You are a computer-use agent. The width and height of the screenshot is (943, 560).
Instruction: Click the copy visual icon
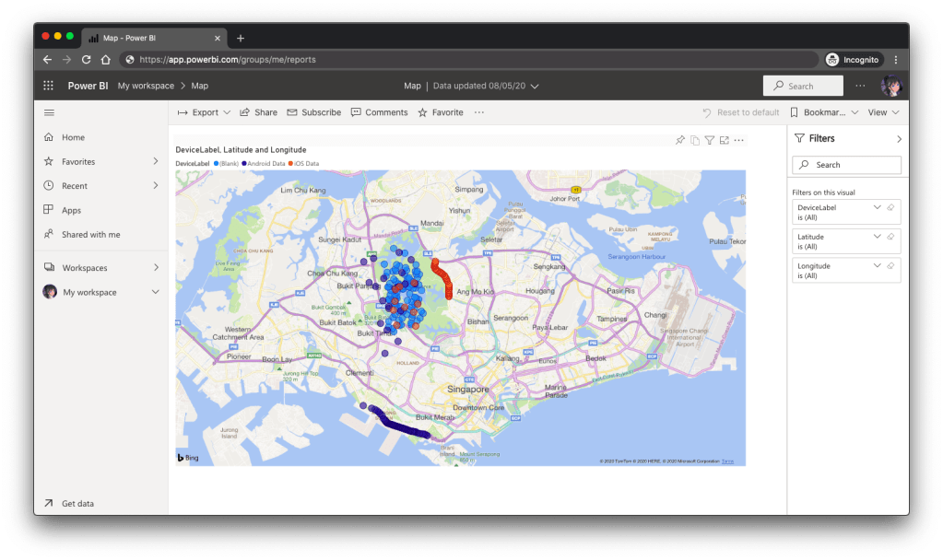pyautogui.click(x=695, y=140)
